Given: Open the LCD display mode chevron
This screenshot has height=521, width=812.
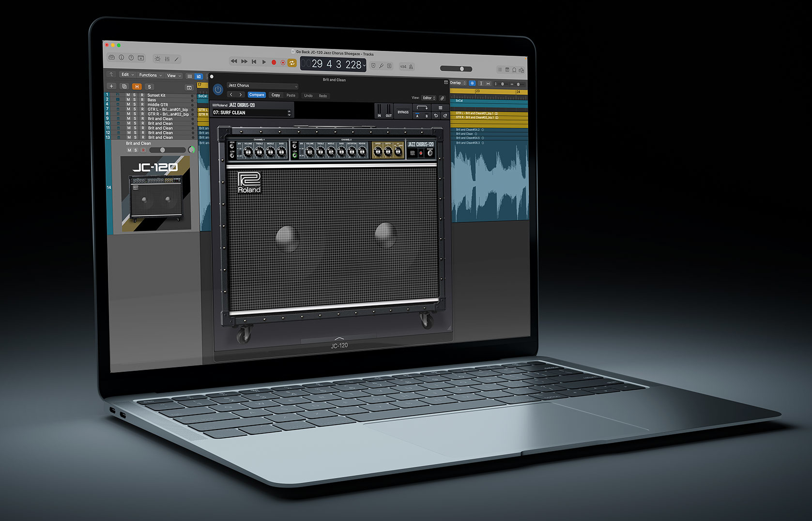Looking at the screenshot, I should tap(364, 65).
